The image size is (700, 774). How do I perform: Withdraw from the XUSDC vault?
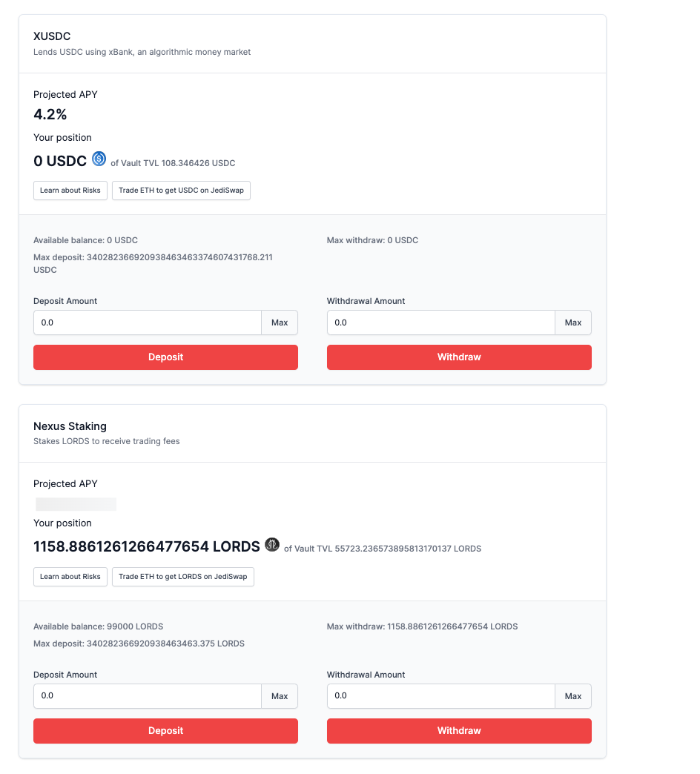click(x=459, y=357)
